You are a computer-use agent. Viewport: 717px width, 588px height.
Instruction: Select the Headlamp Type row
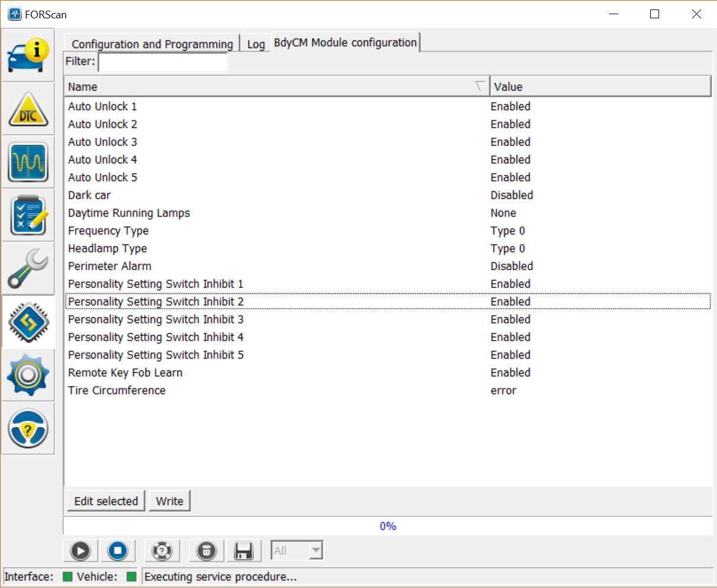pos(388,248)
